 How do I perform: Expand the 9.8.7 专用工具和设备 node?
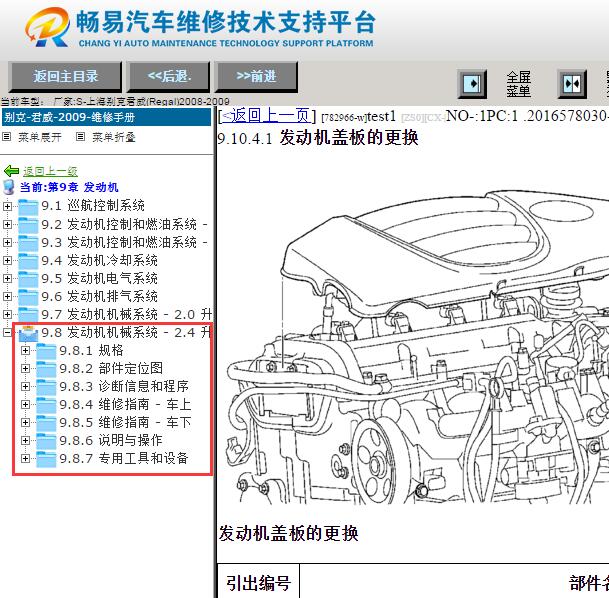[x=25, y=458]
